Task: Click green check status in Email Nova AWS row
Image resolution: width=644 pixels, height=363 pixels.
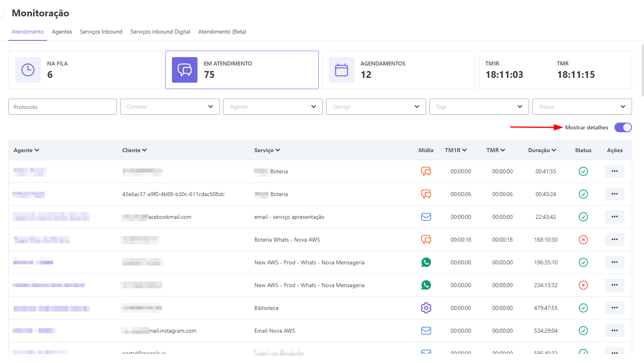Action: (583, 331)
